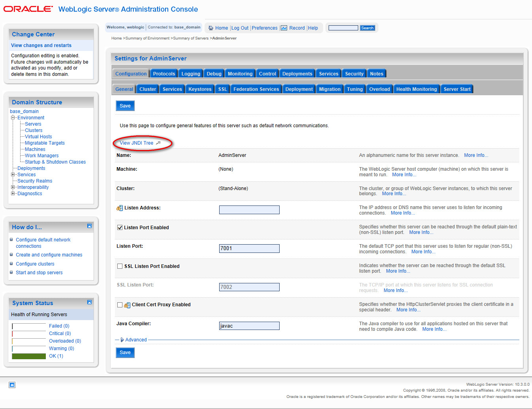The image size is (532, 409).
Task: Open Configure clusters help link
Action: [35, 264]
